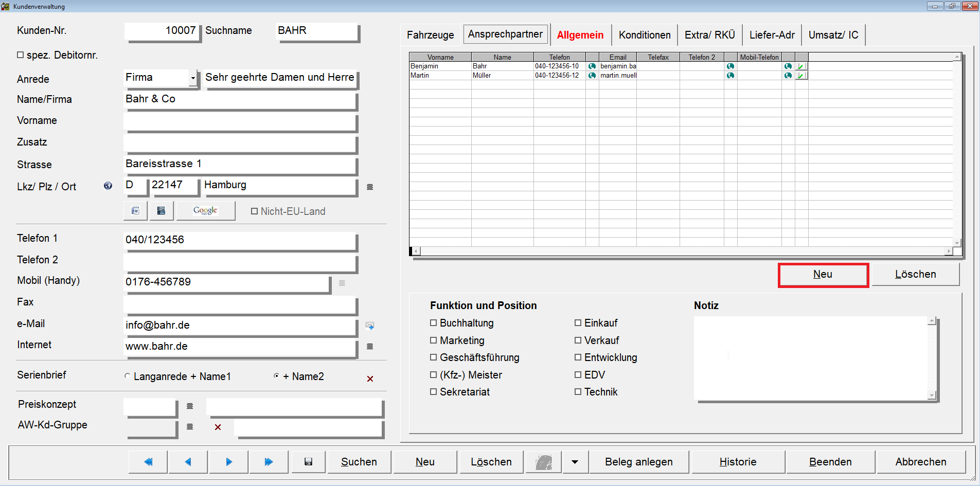The width and height of the screenshot is (980, 486).
Task: Open the dropdown arrow left of Beleg anlegen
Action: [575, 462]
